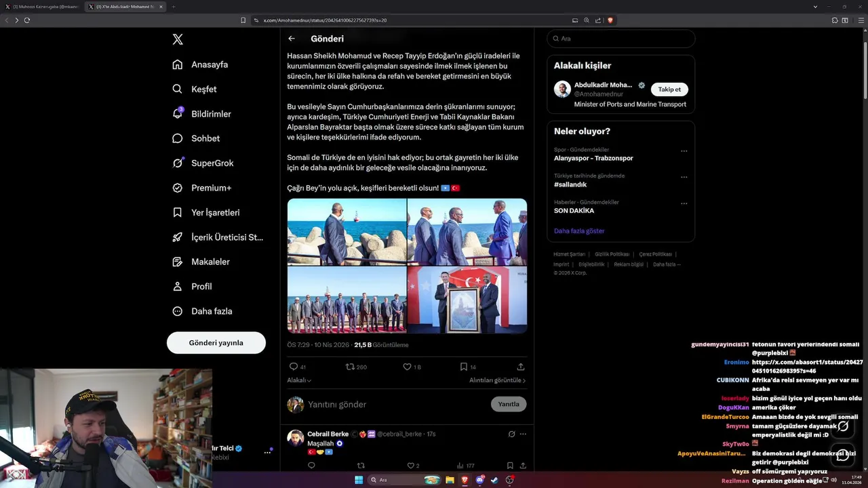Repost Cebrail Berke's reply
The image size is (868, 488).
point(361,466)
